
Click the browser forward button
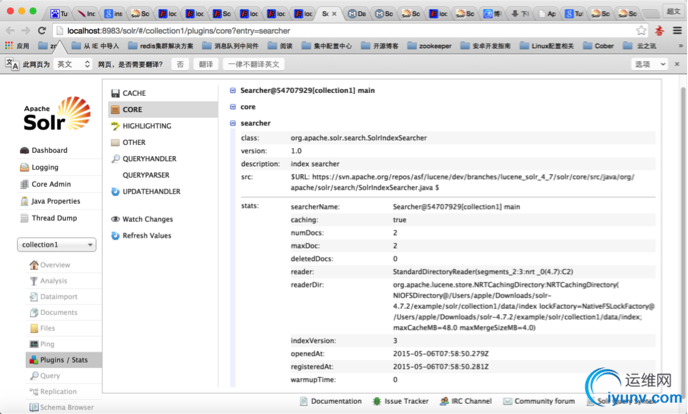26,30
